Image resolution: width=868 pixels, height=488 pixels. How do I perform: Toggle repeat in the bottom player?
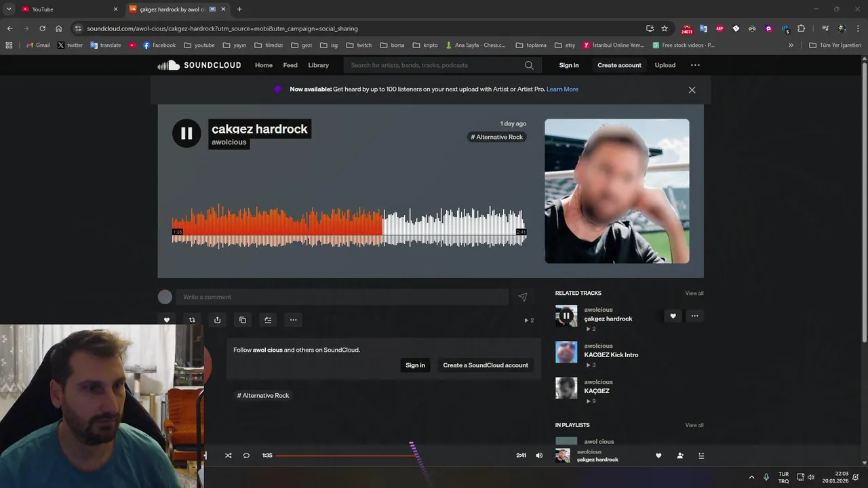pos(246,455)
